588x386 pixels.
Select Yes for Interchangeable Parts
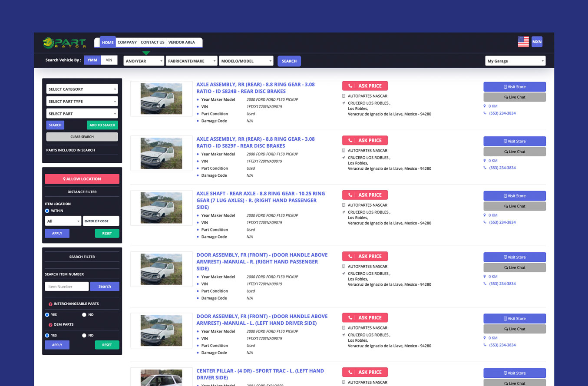[47, 314]
